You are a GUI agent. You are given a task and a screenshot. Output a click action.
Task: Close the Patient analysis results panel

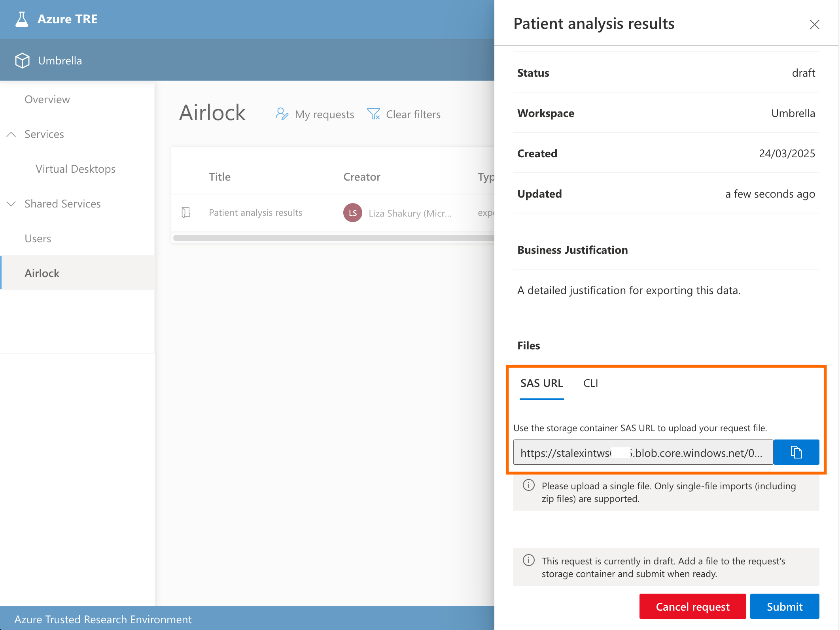coord(814,25)
